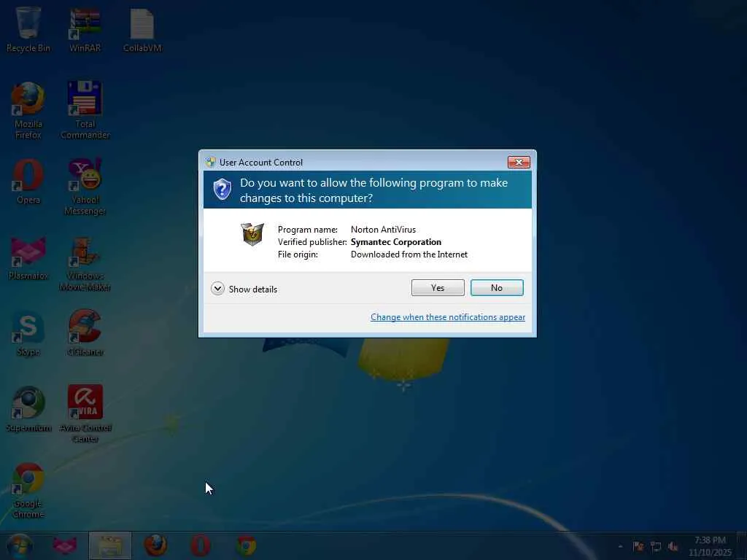The width and height of the screenshot is (747, 560).
Task: Select Windows Movie Maker desktop shortcut
Action: (85, 263)
